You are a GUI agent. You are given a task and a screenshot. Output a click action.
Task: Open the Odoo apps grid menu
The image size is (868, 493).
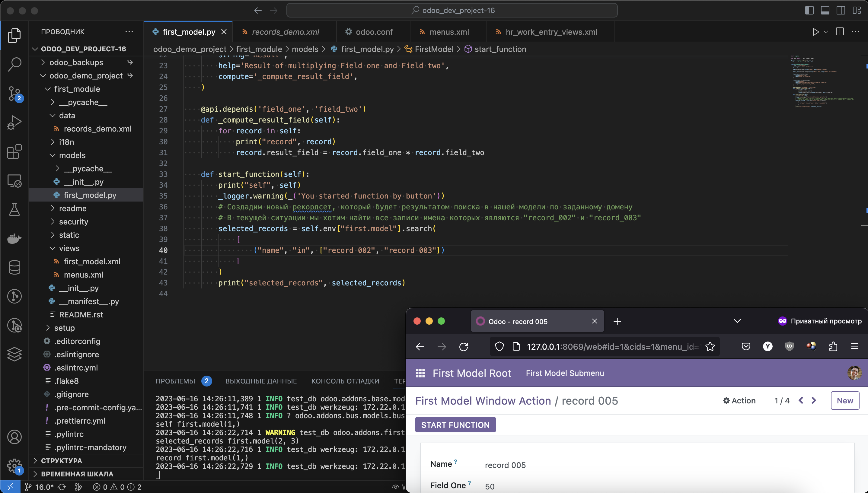pos(420,373)
